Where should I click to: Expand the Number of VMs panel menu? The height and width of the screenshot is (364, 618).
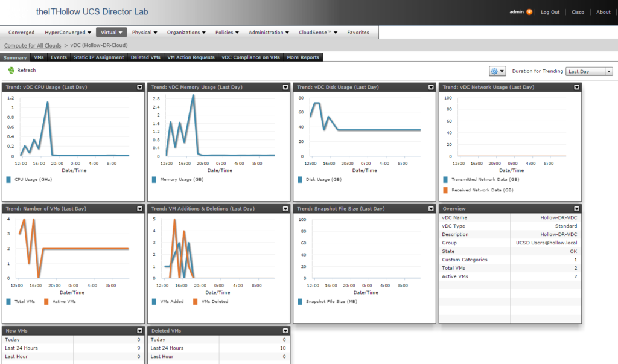pyautogui.click(x=139, y=209)
